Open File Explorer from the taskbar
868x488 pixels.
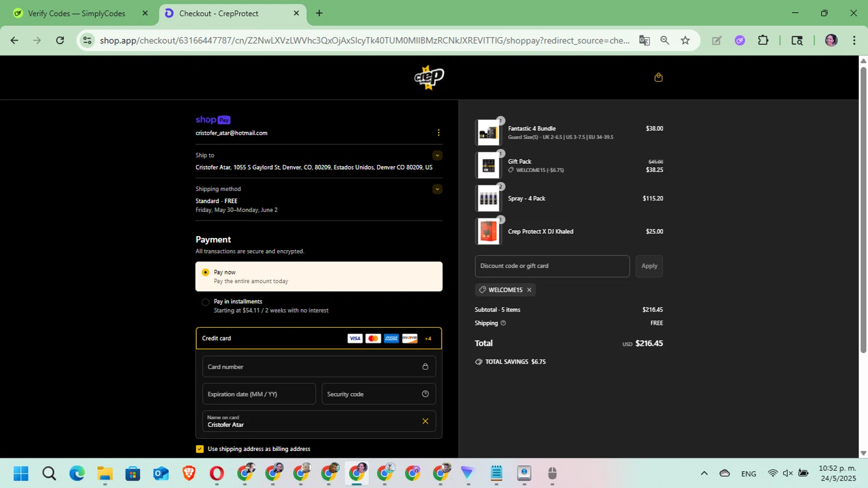pyautogui.click(x=105, y=474)
